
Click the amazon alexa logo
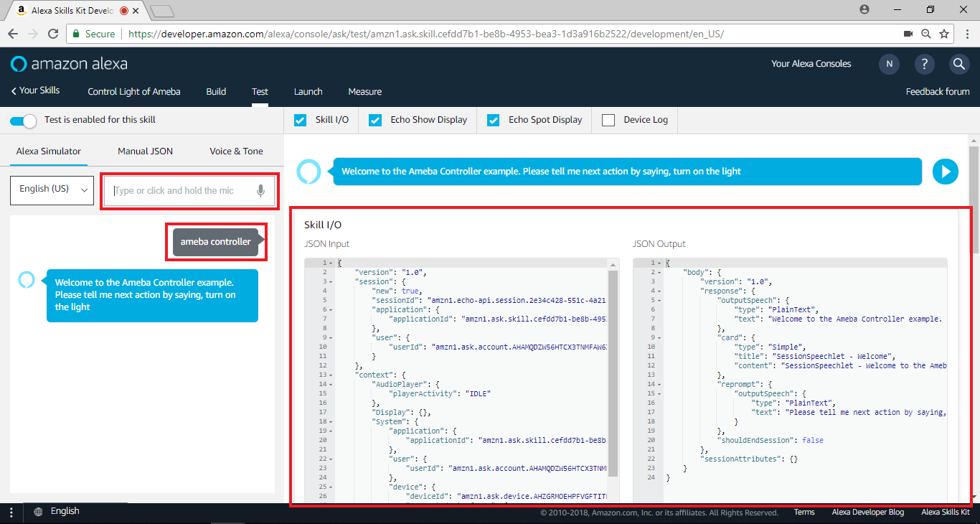[69, 64]
